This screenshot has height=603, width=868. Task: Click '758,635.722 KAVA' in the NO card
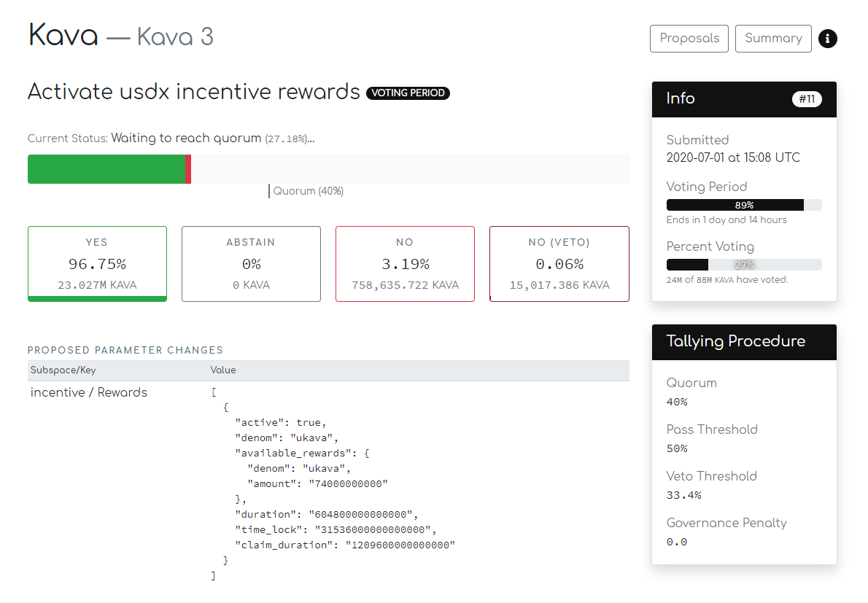(x=406, y=285)
